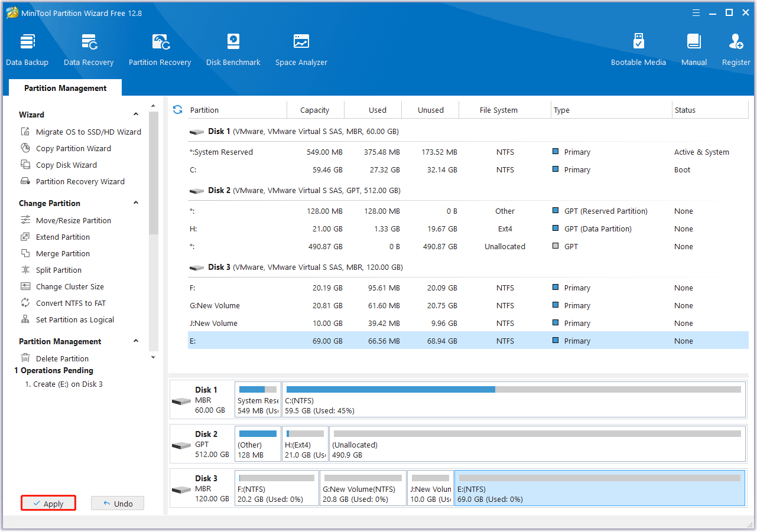Select the H: Ext4 partition row
757x532 pixels.
467,229
